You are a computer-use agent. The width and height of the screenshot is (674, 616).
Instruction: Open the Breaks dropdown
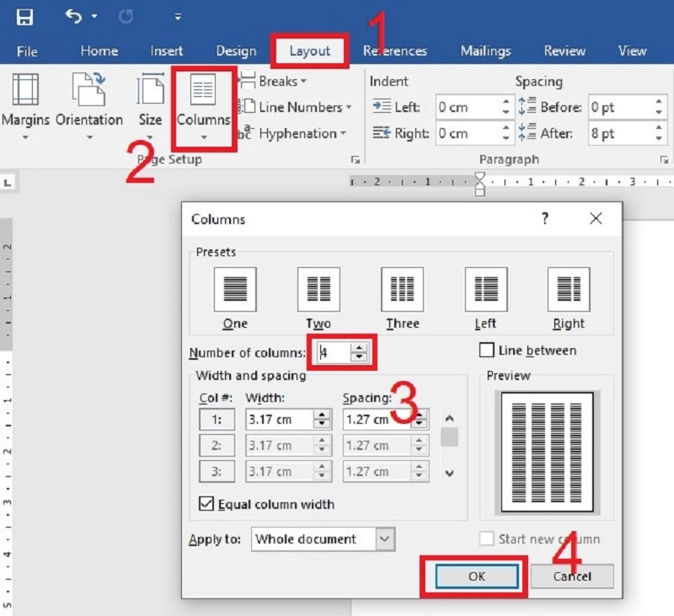tap(273, 82)
